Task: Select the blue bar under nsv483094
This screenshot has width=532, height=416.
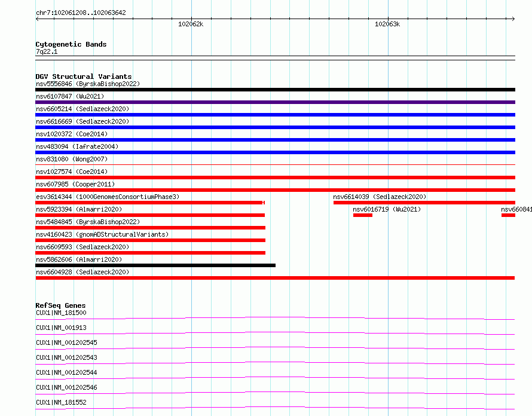Action: point(275,152)
